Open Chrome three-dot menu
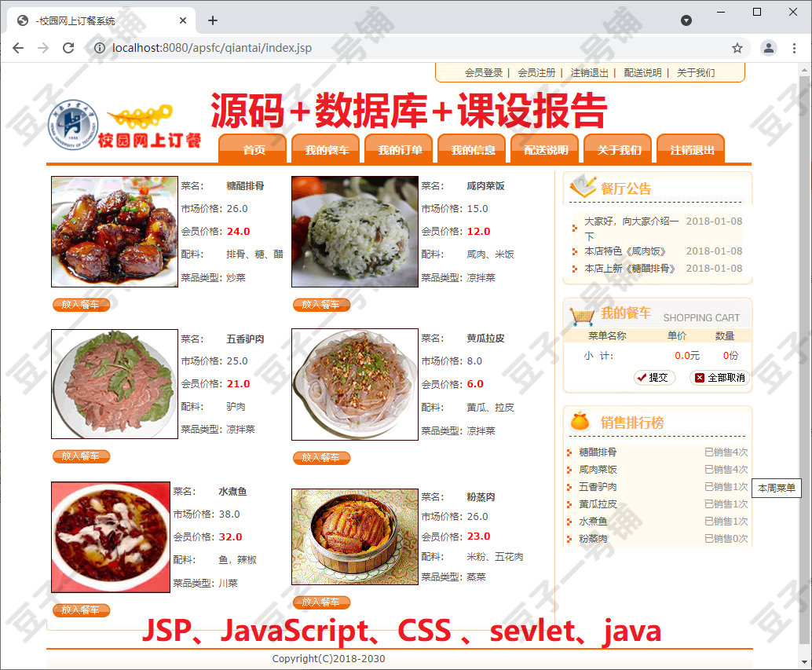Image resolution: width=812 pixels, height=670 pixels. pos(794,48)
